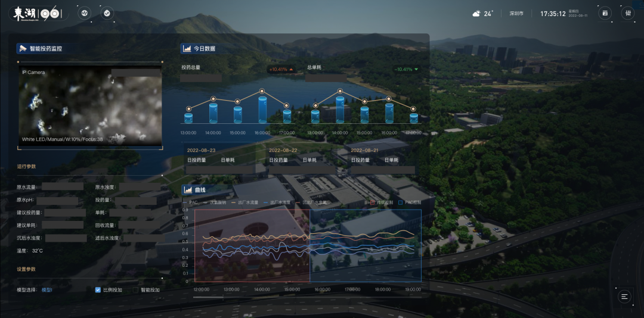Screen dimensions: 644x318
Task: Click the chart time range slider bar
Action: tap(208, 297)
